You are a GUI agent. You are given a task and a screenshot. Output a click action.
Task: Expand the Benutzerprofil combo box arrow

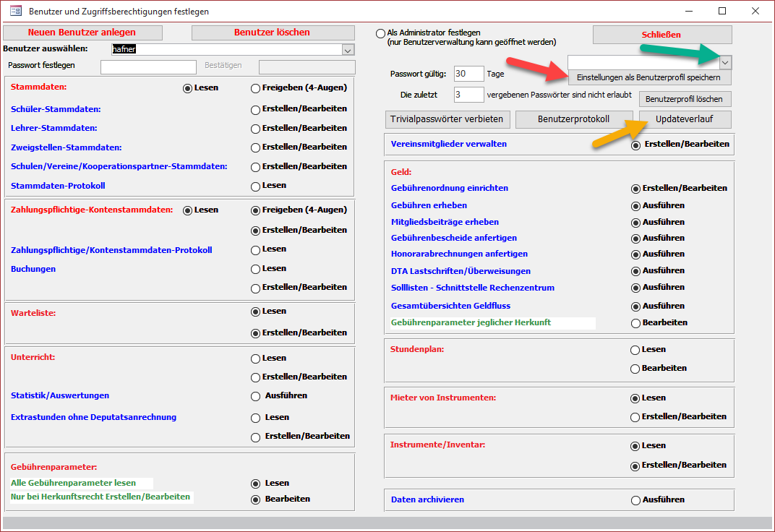[x=726, y=62]
